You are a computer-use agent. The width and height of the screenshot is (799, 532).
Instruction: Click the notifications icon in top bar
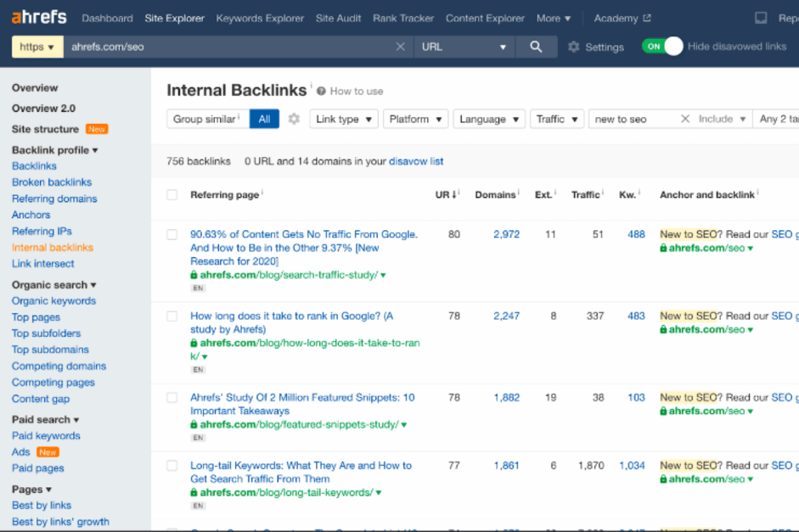point(761,19)
